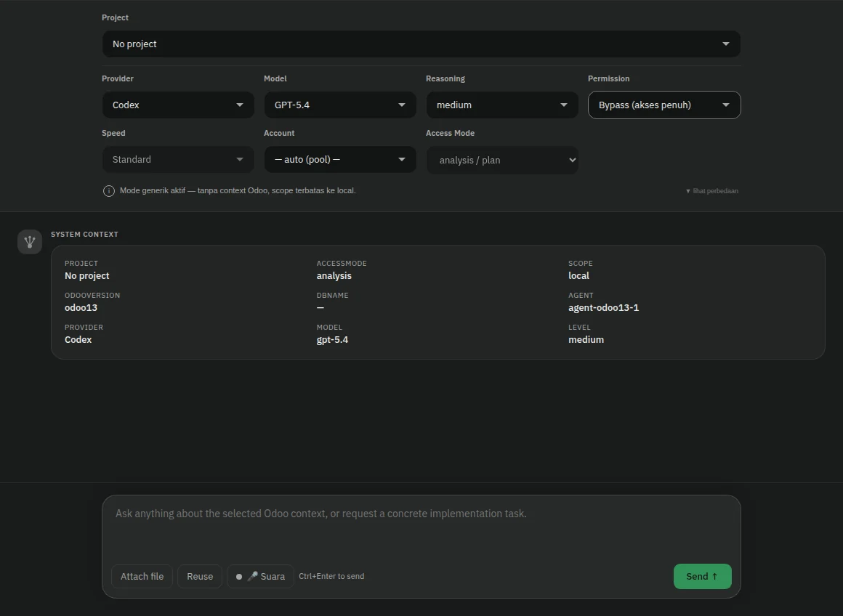Screen dimensions: 843x616
Task: Click the recording dot in Suara button
Action: pyautogui.click(x=238, y=576)
